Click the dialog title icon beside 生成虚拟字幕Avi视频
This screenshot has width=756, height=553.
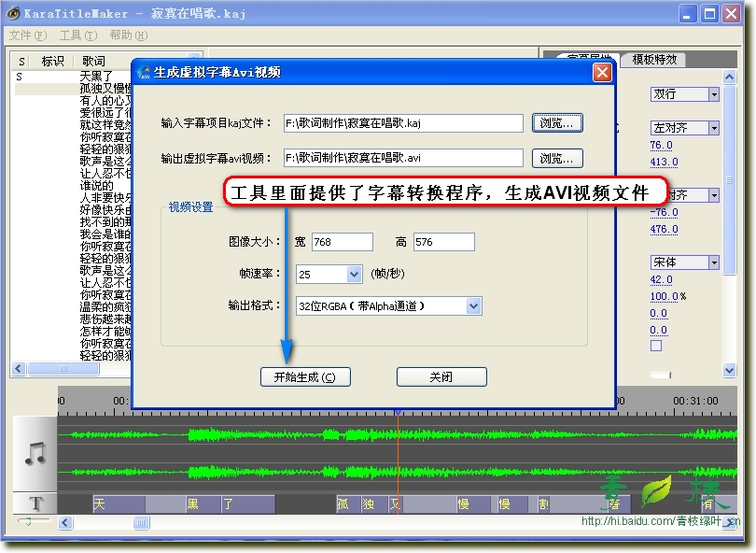coord(143,72)
